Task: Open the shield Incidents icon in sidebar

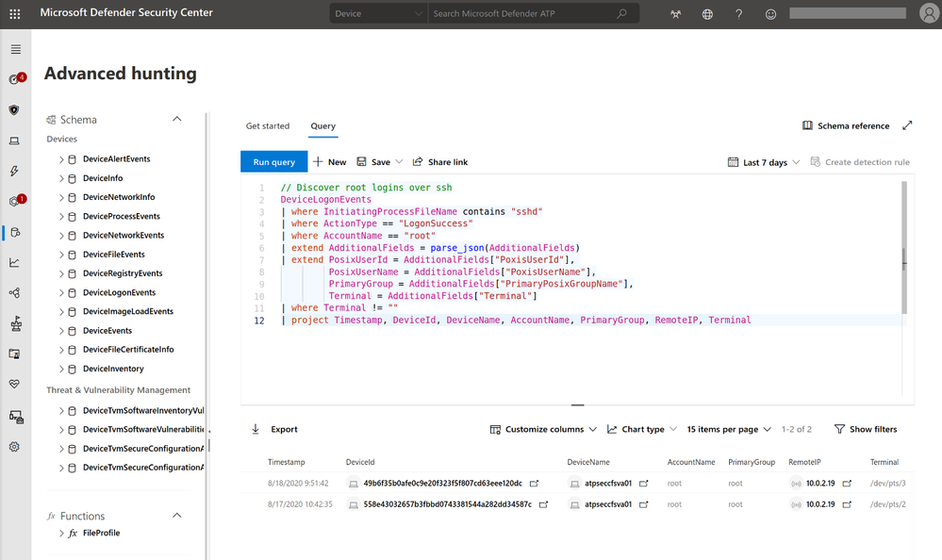Action: pos(14,109)
